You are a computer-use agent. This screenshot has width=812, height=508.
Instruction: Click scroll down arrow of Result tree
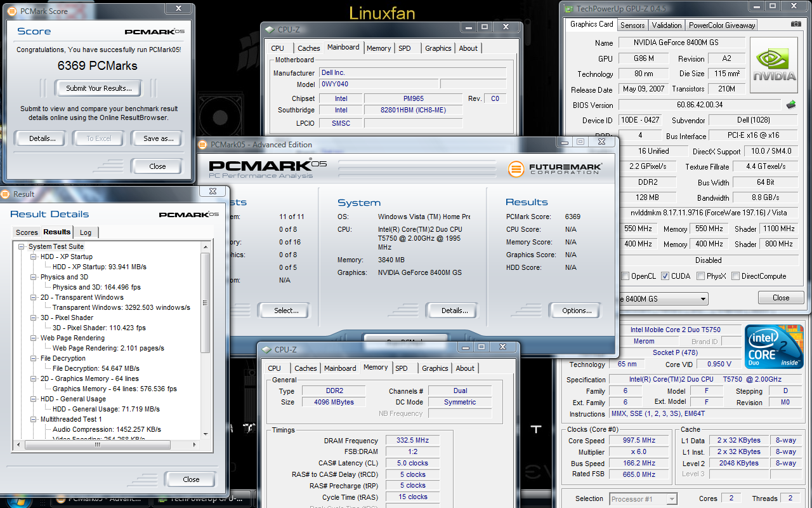tap(206, 434)
